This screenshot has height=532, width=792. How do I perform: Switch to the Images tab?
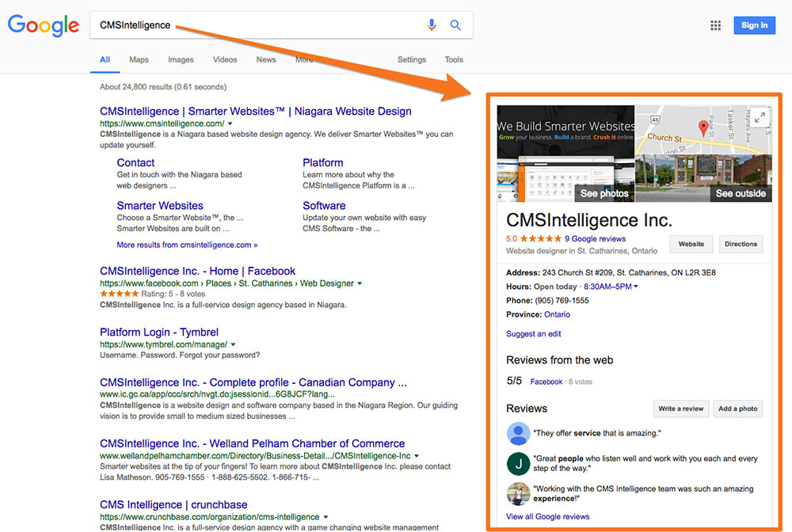tap(181, 59)
